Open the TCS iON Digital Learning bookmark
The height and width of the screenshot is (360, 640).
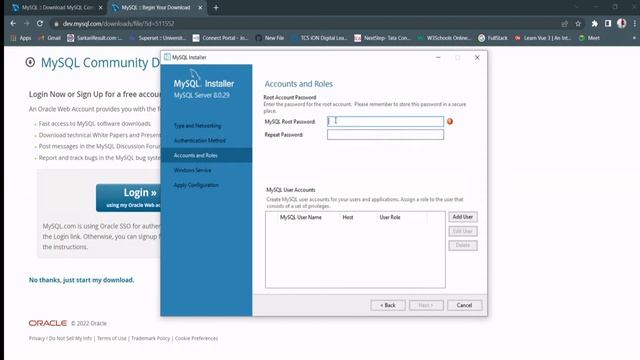pyautogui.click(x=320, y=38)
